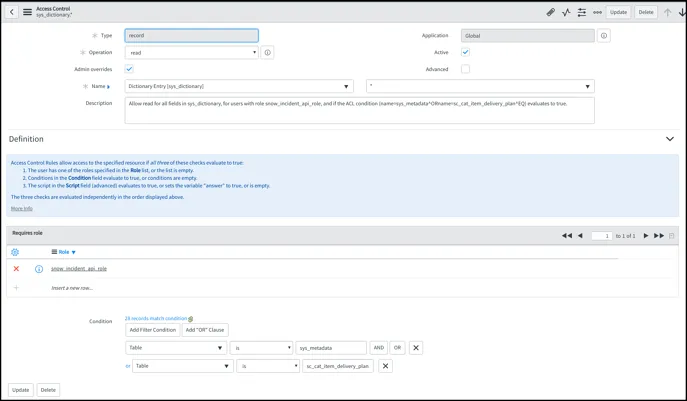Delete the sys_metadata condition row
The width and height of the screenshot is (687, 401).
pyautogui.click(x=416, y=348)
